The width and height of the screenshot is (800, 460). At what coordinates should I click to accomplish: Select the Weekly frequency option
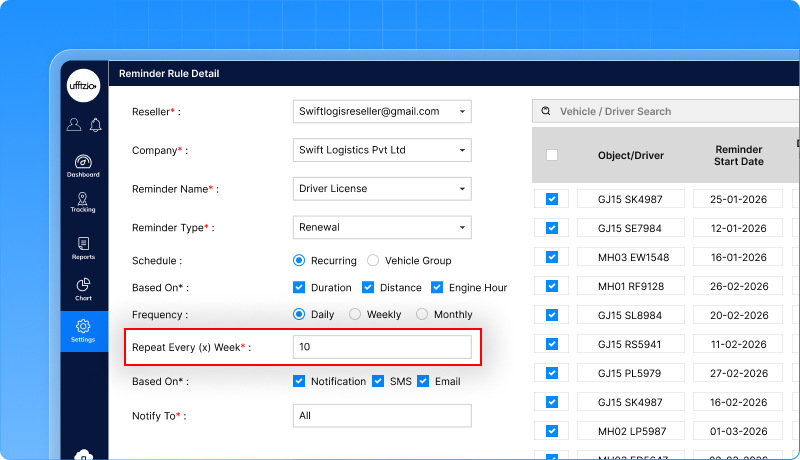pos(355,314)
